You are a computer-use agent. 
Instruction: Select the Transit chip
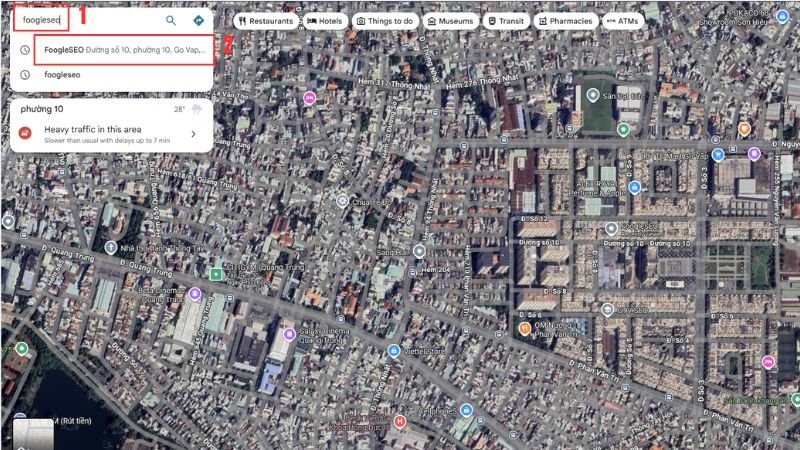507,20
